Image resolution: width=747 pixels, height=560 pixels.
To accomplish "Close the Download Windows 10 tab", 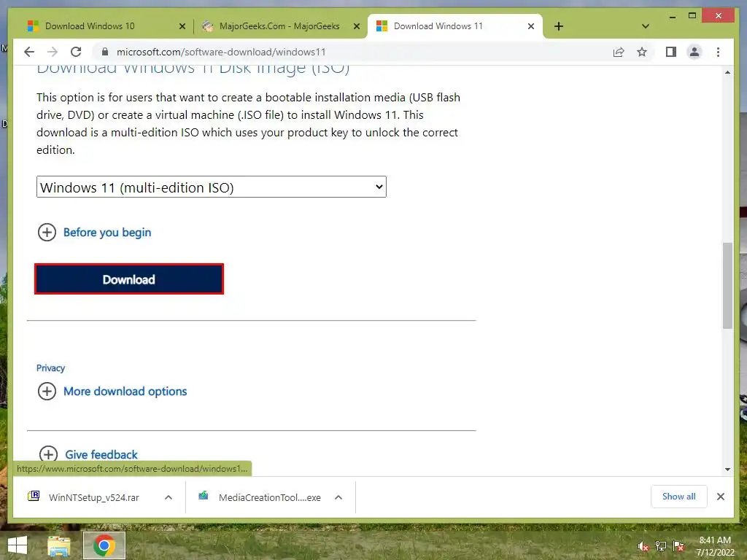I will (x=182, y=26).
